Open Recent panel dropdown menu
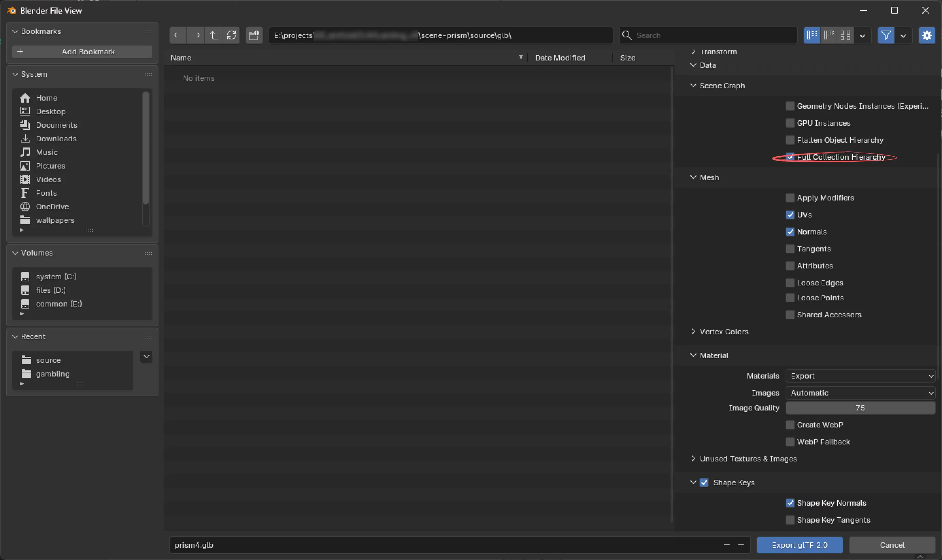This screenshot has width=942, height=560. click(x=146, y=356)
